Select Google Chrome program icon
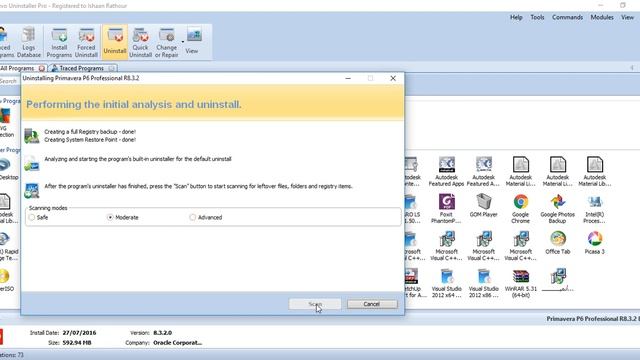The image size is (640, 360). 520,209
